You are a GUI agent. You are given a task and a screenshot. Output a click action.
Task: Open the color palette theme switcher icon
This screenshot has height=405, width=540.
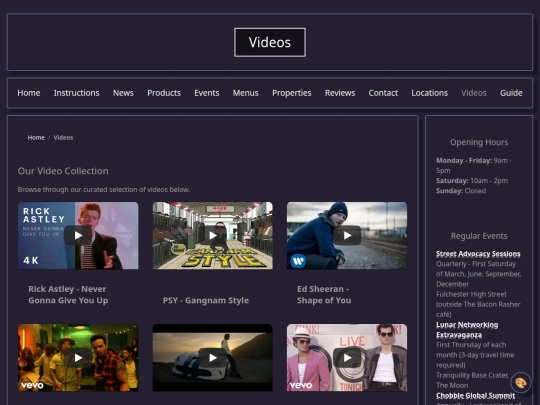click(x=520, y=383)
